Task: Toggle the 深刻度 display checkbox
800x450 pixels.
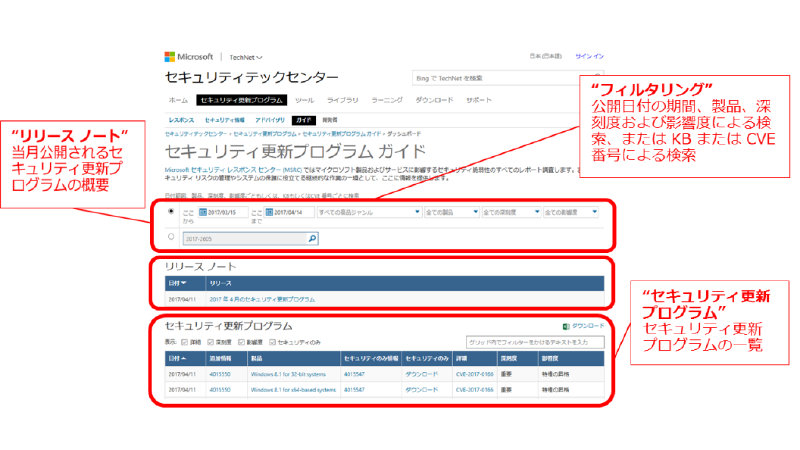Action: click(x=211, y=342)
